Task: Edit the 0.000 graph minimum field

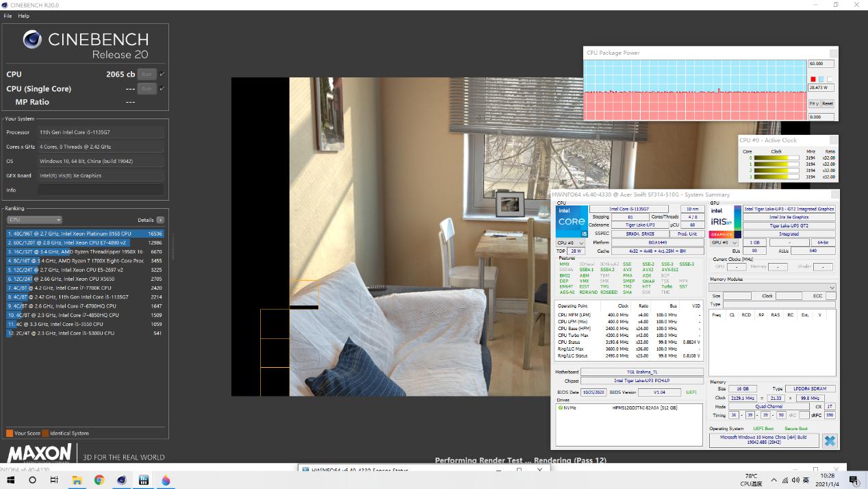Action: (x=821, y=116)
